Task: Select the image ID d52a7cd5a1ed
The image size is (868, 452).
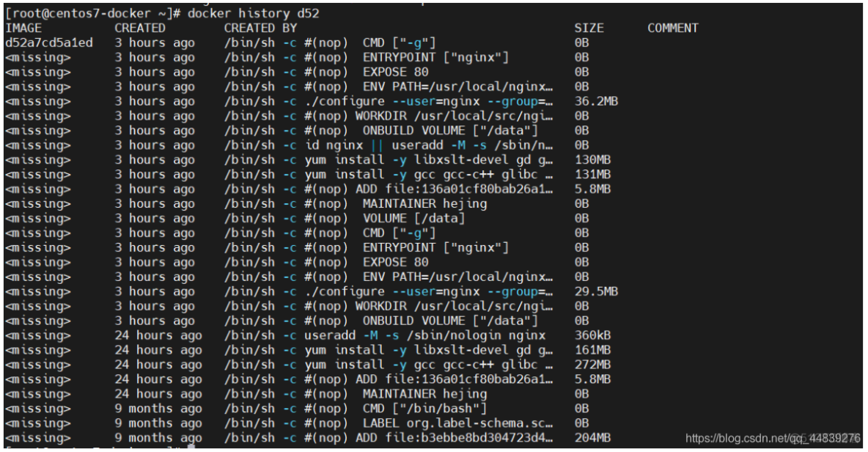Action: tap(48, 43)
